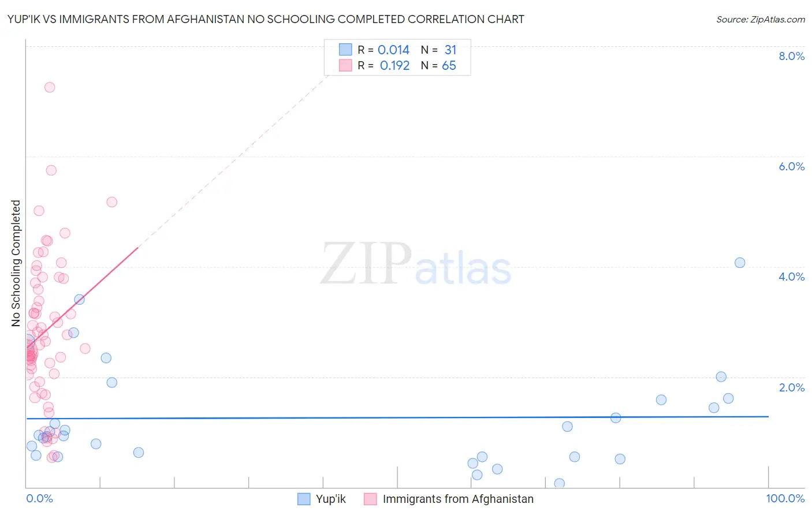The width and height of the screenshot is (812, 515).
Task: Click the lowest blue point near x-axis
Action: tap(559, 483)
